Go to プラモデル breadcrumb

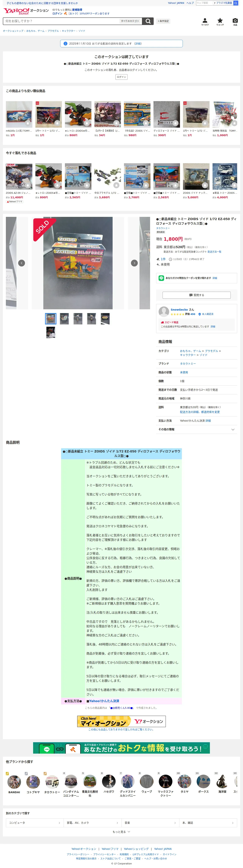pyautogui.click(x=53, y=31)
